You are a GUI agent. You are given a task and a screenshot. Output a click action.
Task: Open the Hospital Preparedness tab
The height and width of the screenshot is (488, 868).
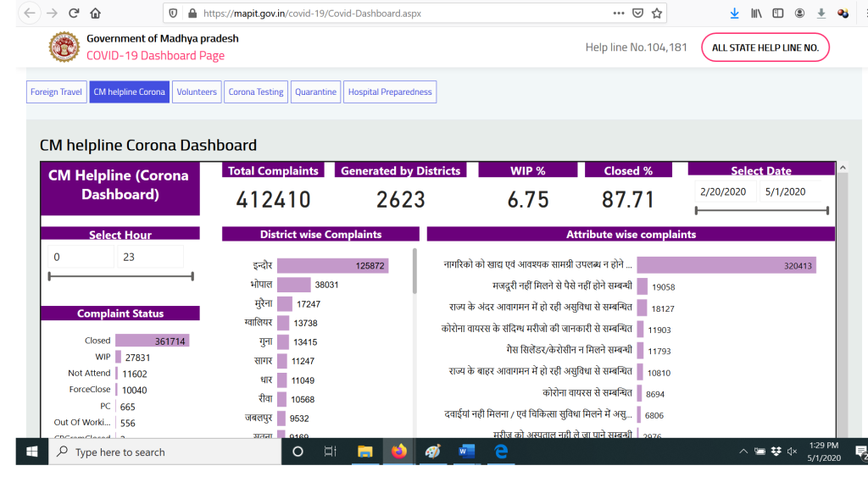point(390,91)
